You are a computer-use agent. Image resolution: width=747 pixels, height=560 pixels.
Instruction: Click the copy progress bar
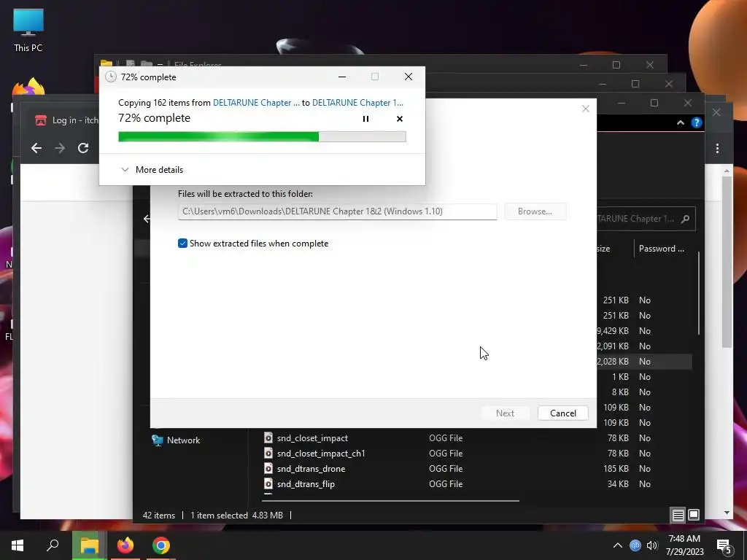click(x=262, y=136)
